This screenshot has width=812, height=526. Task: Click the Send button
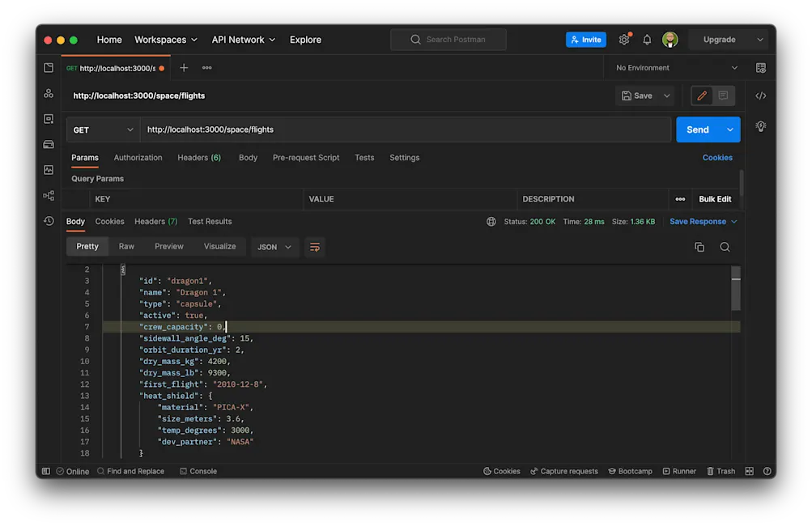[x=697, y=129]
